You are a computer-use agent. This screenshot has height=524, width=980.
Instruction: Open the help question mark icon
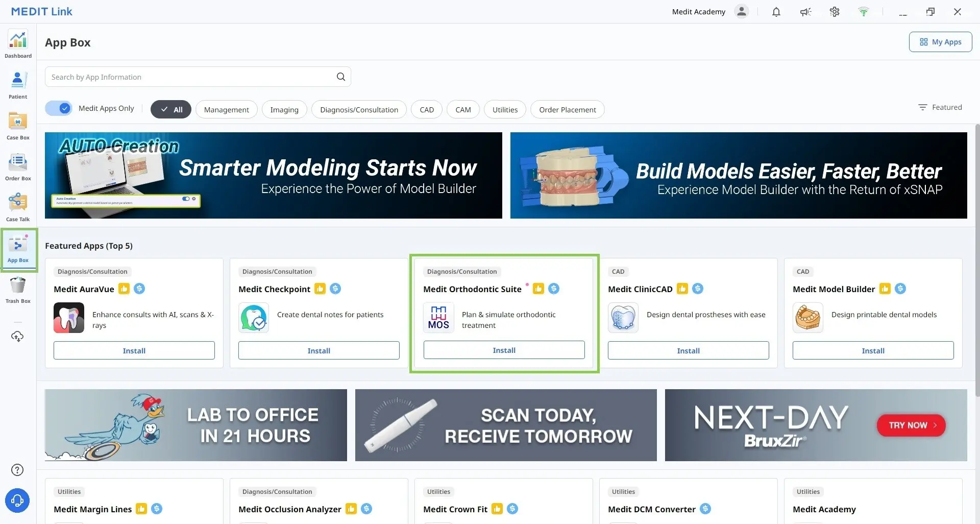point(17,470)
